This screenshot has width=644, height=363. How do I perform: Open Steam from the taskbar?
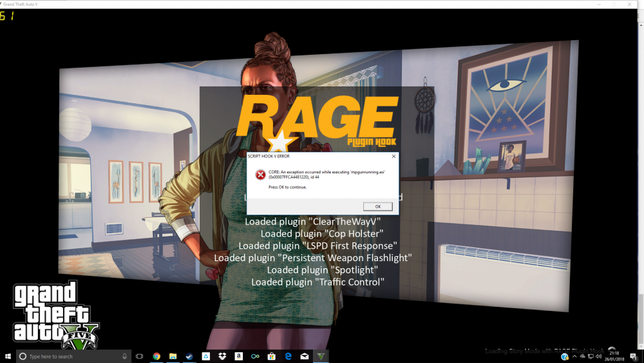[x=189, y=357]
